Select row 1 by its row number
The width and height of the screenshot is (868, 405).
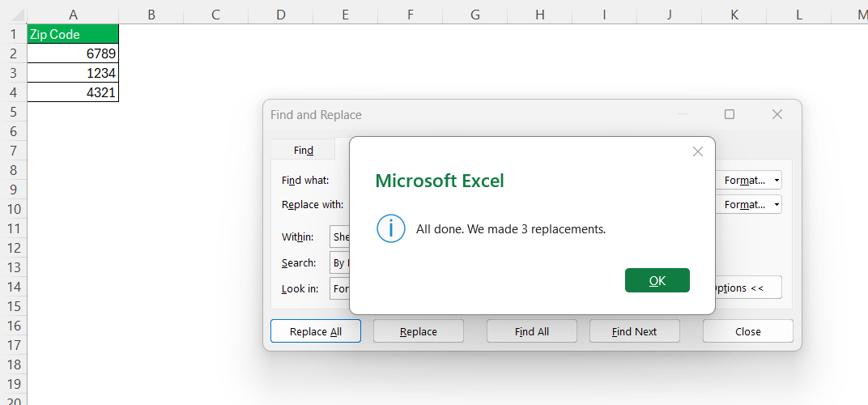pos(13,34)
